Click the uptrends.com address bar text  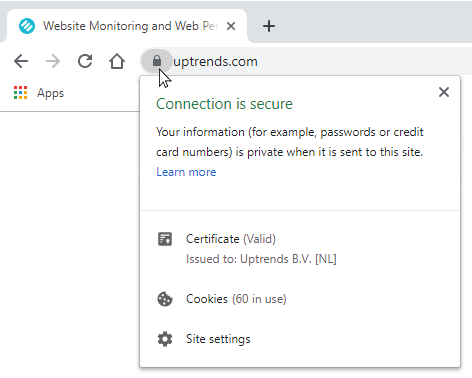point(215,62)
